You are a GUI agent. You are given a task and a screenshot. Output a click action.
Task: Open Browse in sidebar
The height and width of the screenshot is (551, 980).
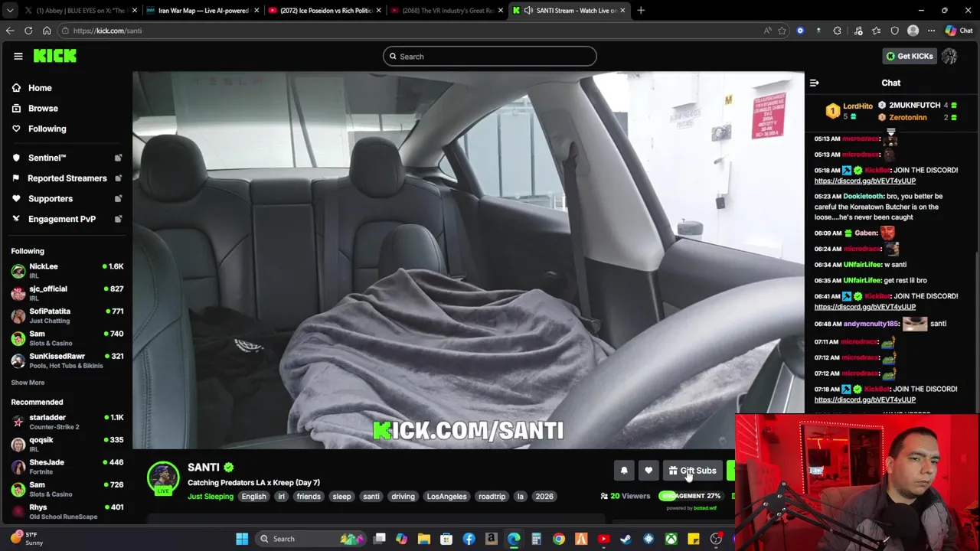tap(43, 109)
